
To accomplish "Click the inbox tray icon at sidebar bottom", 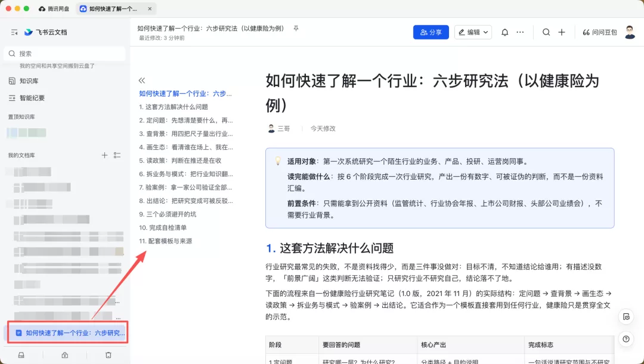I will [x=21, y=355].
